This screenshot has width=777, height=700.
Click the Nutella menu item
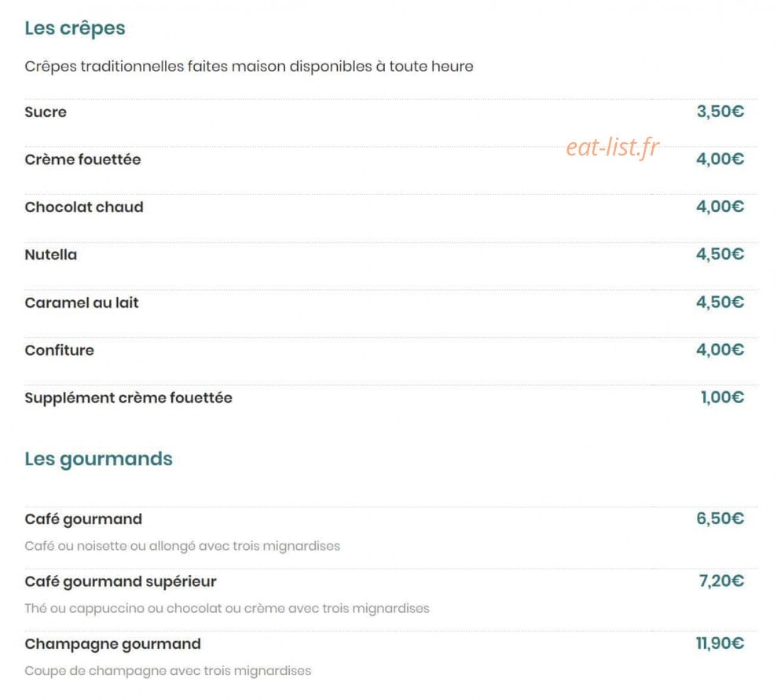[x=50, y=255]
